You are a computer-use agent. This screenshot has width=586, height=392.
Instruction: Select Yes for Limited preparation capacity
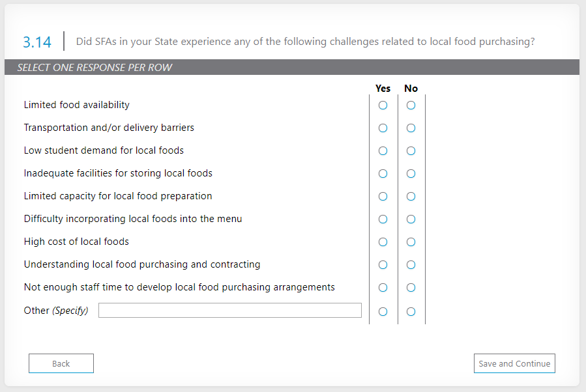(383, 197)
